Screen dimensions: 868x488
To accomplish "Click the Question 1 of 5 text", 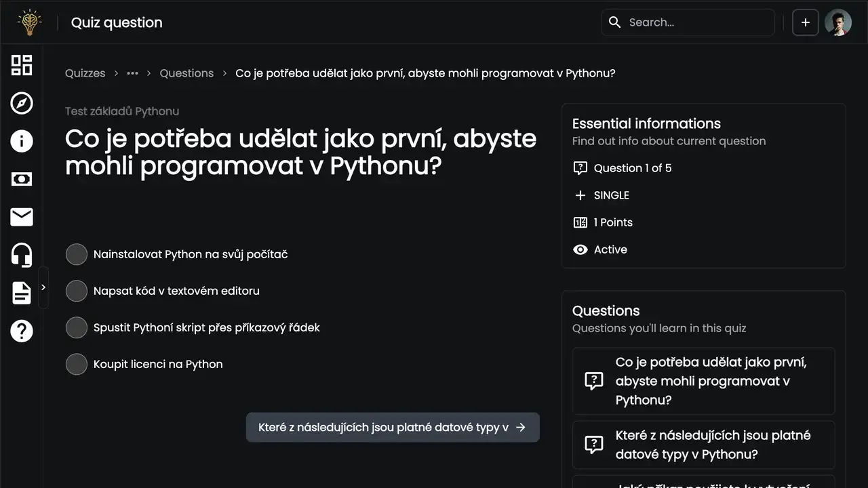I will tap(633, 168).
